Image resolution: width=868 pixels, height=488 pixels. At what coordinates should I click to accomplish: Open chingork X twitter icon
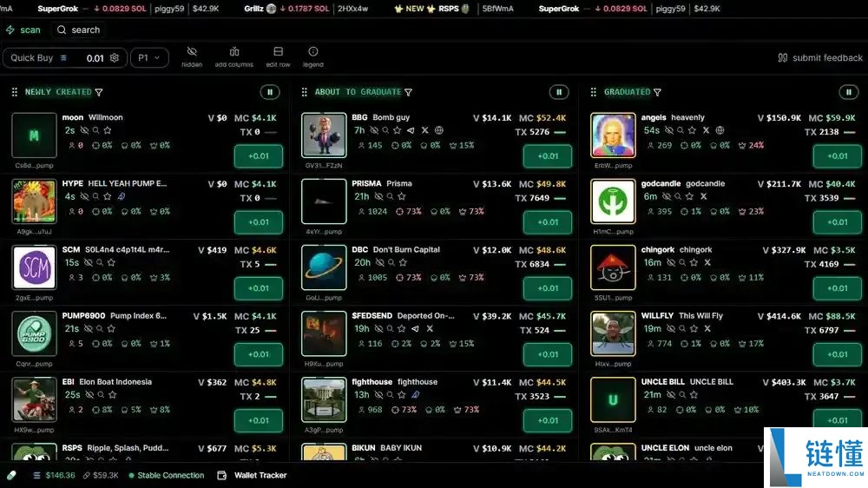click(x=707, y=262)
